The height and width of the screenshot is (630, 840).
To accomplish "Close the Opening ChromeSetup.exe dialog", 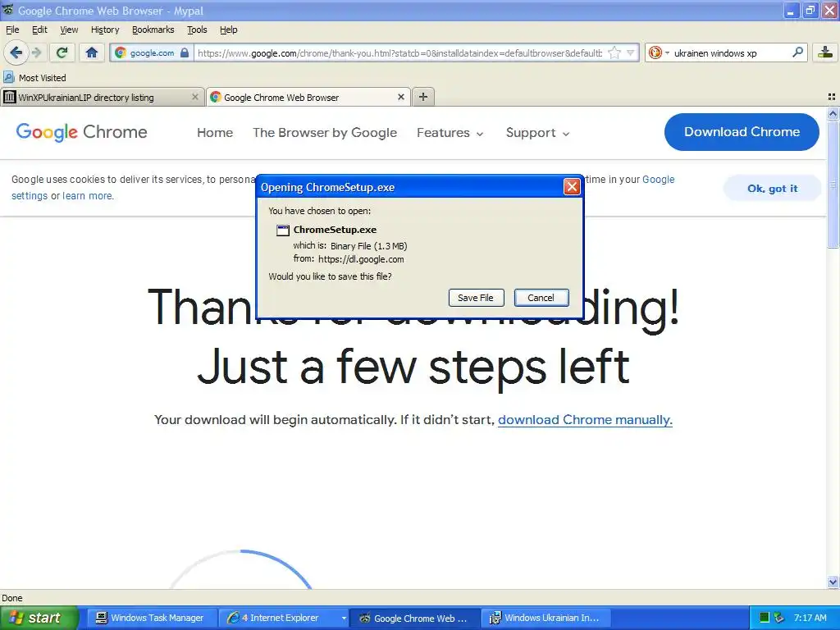I will tap(572, 186).
